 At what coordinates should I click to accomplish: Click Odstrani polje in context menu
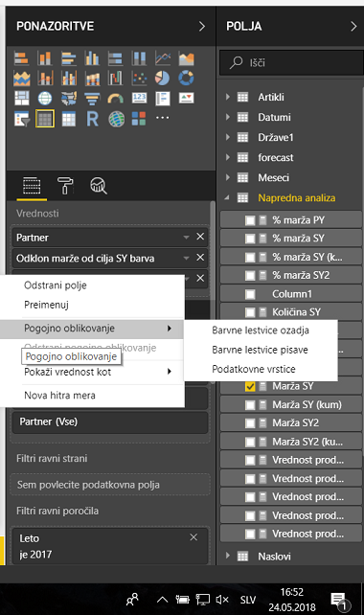(56, 285)
